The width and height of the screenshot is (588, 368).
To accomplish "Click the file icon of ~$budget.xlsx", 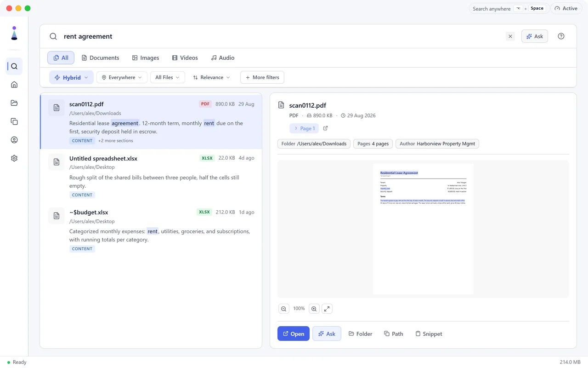I will [57, 216].
